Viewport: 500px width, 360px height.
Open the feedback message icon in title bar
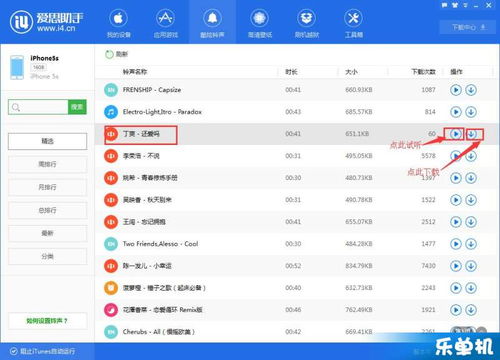445,5
